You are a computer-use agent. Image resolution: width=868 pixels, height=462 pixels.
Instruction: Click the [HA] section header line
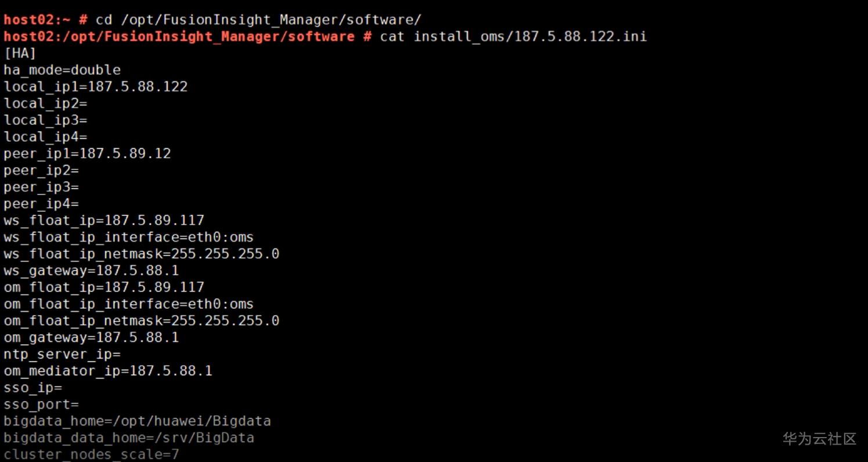(x=20, y=53)
